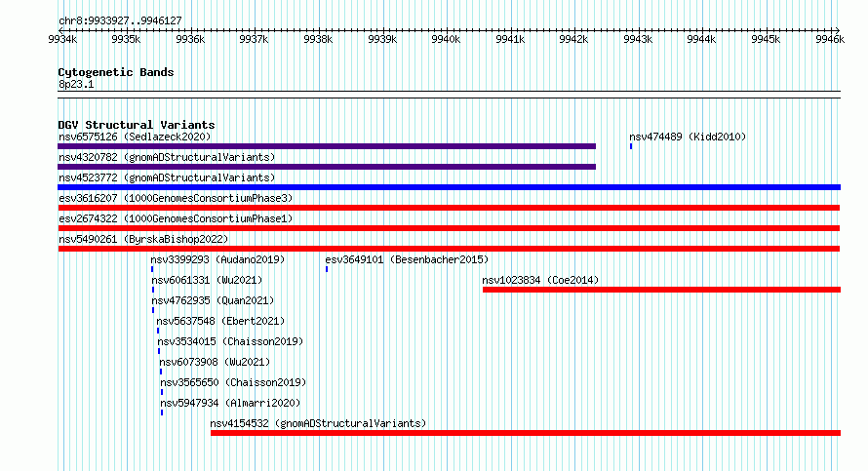Click the 9946k ruler tick label

(x=830, y=39)
